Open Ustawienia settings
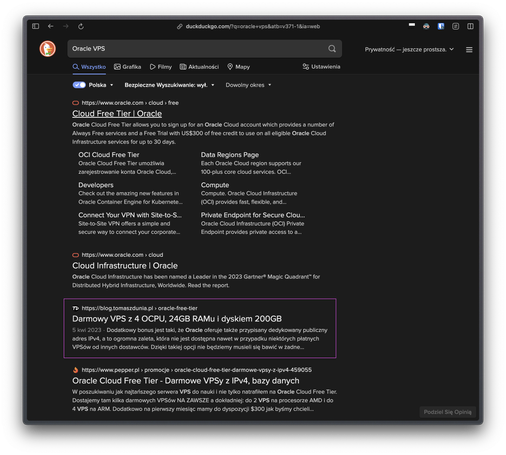 pos(321,67)
